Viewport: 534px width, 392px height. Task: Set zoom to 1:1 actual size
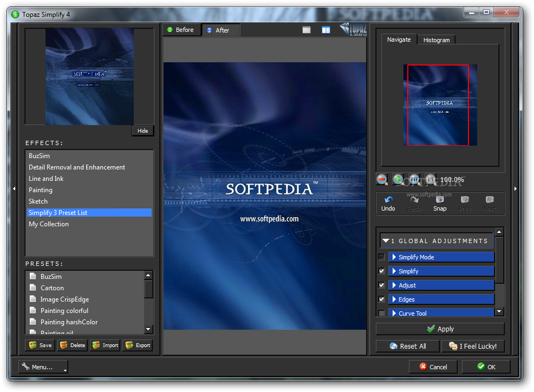click(x=430, y=179)
